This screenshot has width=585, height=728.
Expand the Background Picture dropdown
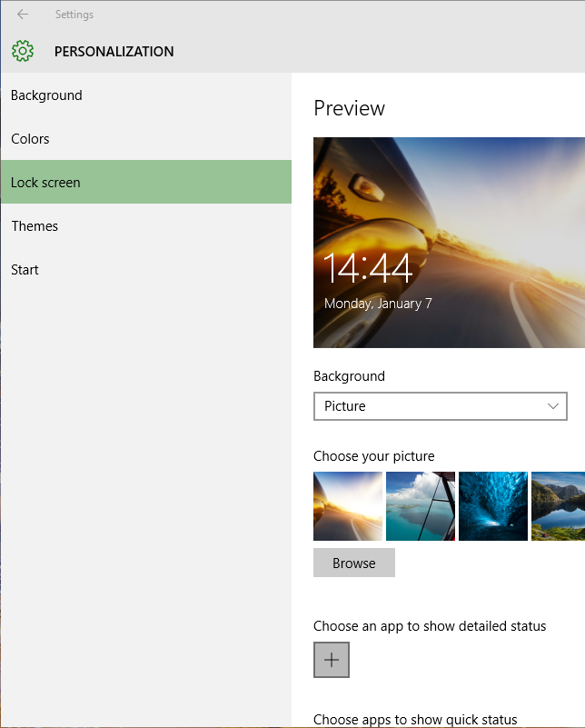pyautogui.click(x=441, y=406)
